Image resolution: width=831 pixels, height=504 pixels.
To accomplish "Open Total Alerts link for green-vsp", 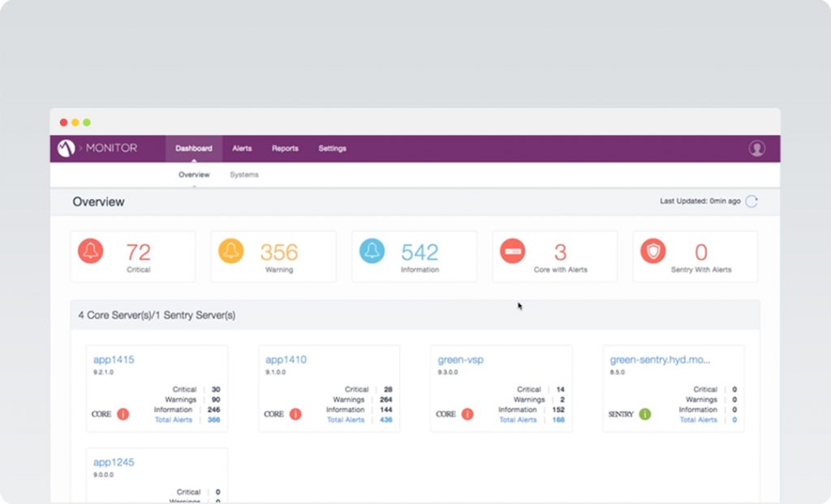I will pos(518,420).
